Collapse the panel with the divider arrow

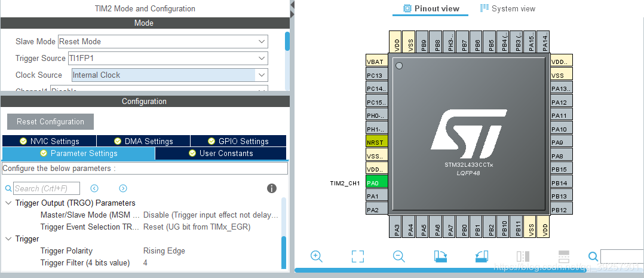point(292,5)
